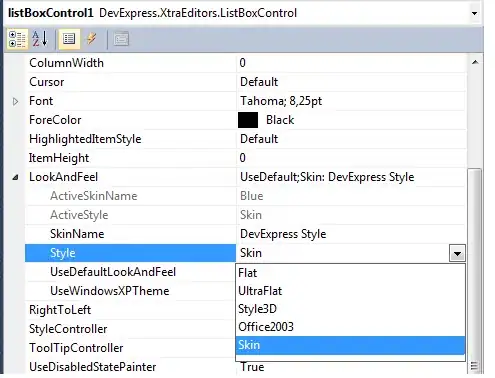Click the ActiveSkinName value Blue
The width and height of the screenshot is (495, 378).
[252, 196]
